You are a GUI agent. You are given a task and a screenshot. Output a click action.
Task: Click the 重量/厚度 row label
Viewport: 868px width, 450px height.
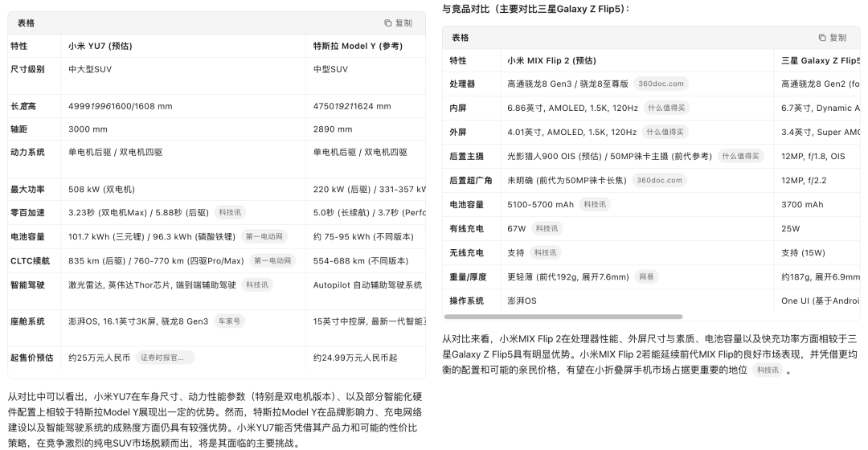tap(469, 276)
